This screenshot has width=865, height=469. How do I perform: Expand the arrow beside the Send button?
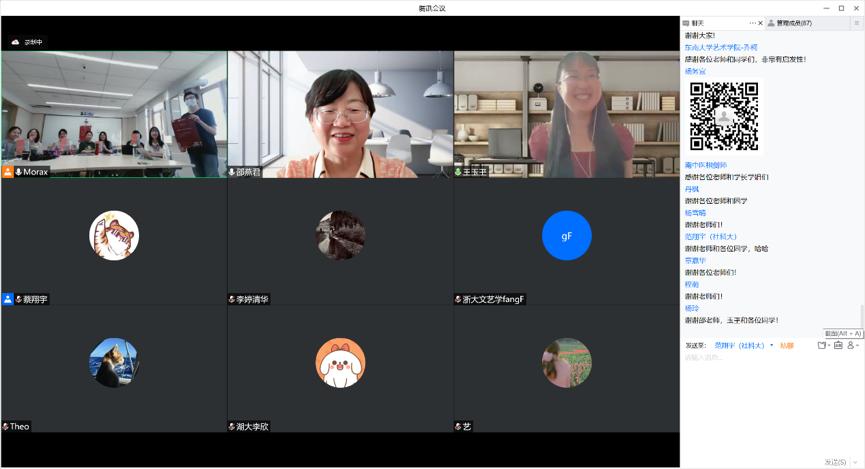tap(856, 462)
